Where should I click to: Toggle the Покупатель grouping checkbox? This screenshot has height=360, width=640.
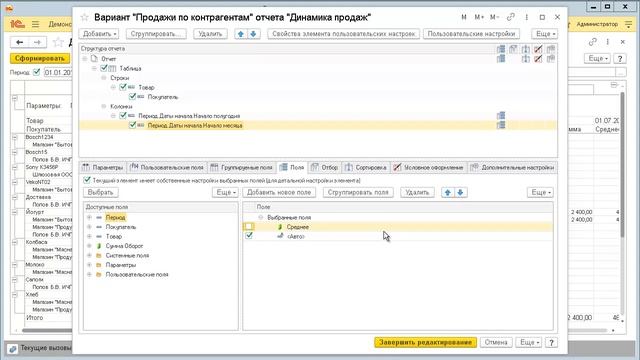[x=132, y=97]
